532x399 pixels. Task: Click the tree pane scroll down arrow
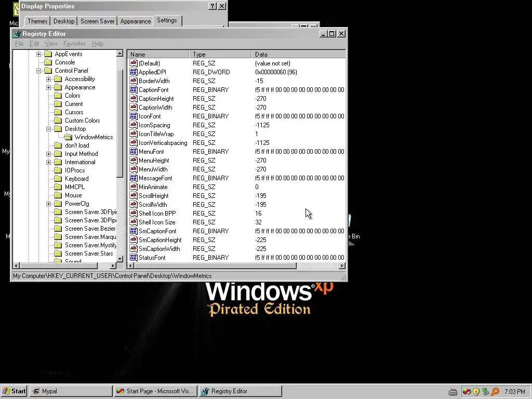[120, 259]
